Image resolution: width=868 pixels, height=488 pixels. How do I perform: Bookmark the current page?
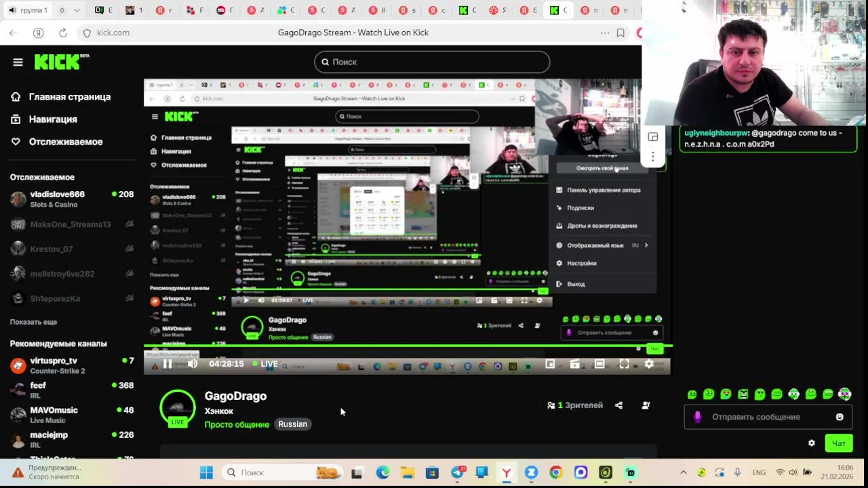point(620,33)
